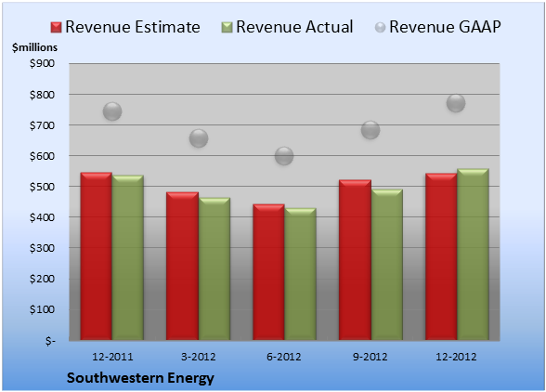The width and height of the screenshot is (546, 392).
Task: Click the 12-2011 quarter label
Action: [112, 357]
